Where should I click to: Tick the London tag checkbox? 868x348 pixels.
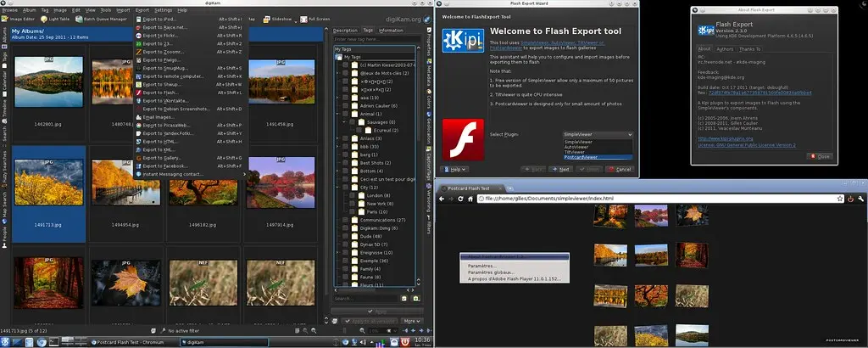(353, 194)
